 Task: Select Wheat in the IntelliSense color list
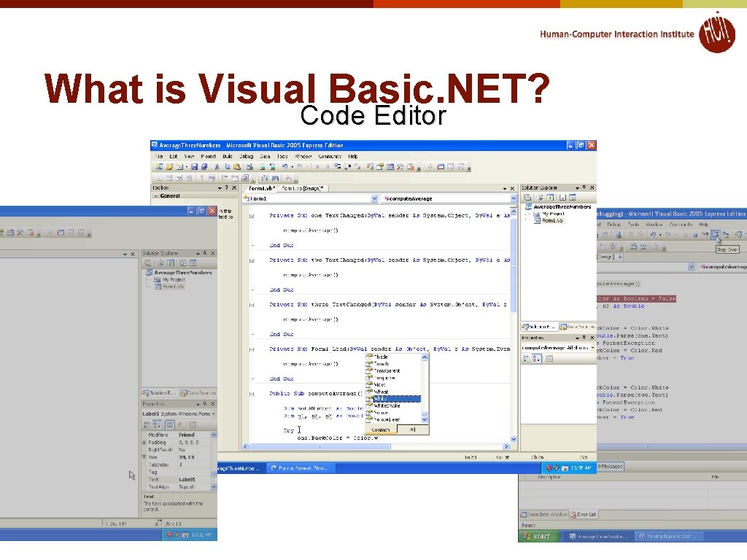[381, 392]
